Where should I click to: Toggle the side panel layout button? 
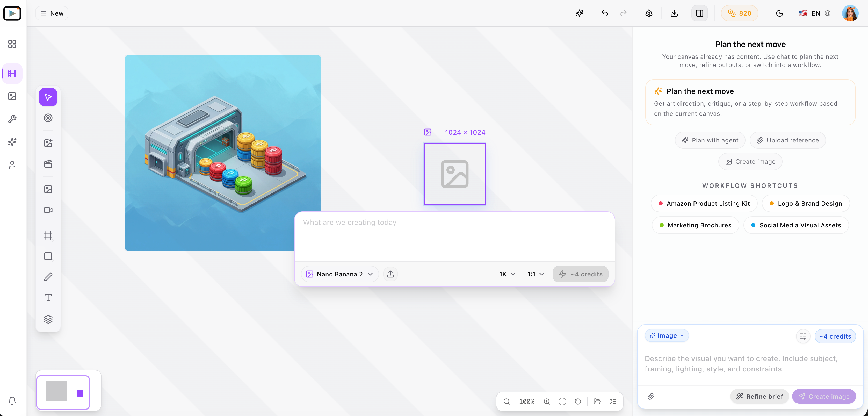699,13
